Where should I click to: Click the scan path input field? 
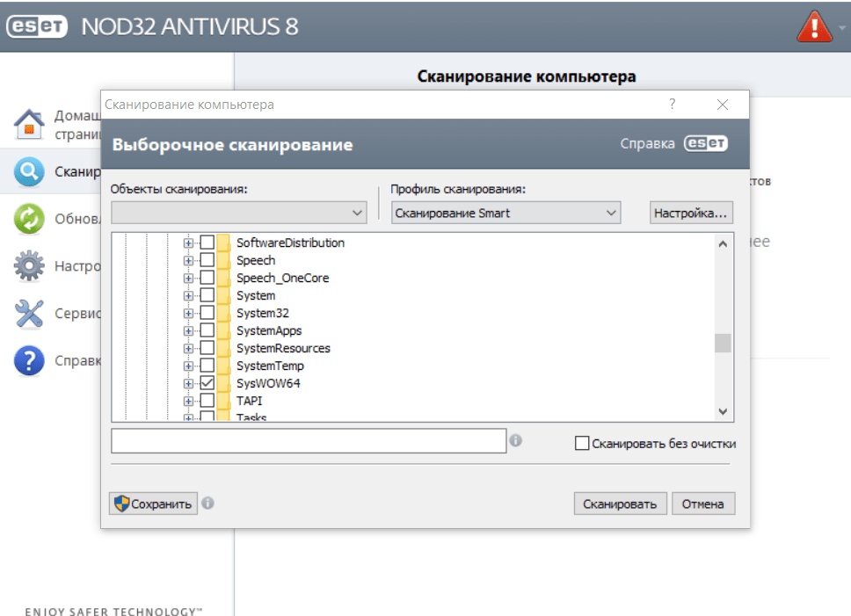pyautogui.click(x=309, y=441)
